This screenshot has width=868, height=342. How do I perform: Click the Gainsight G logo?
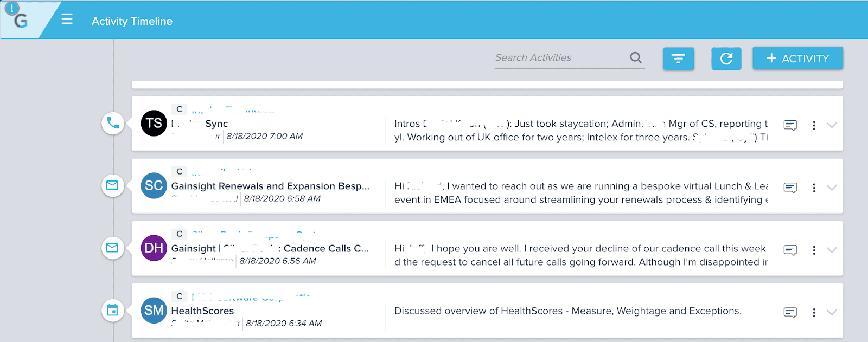pos(21,21)
